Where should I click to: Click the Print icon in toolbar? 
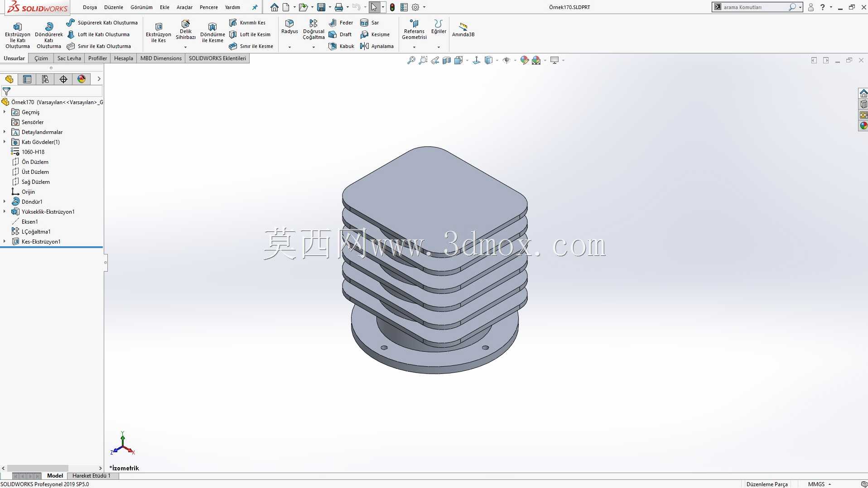[x=338, y=7]
